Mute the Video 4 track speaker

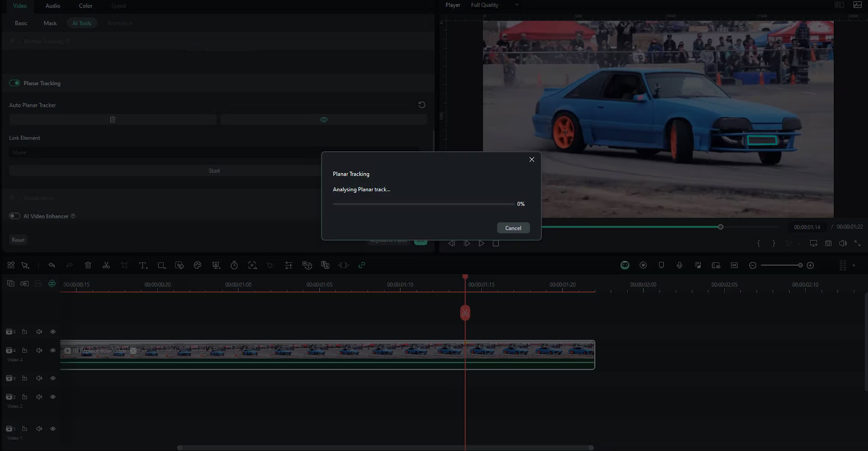point(39,351)
